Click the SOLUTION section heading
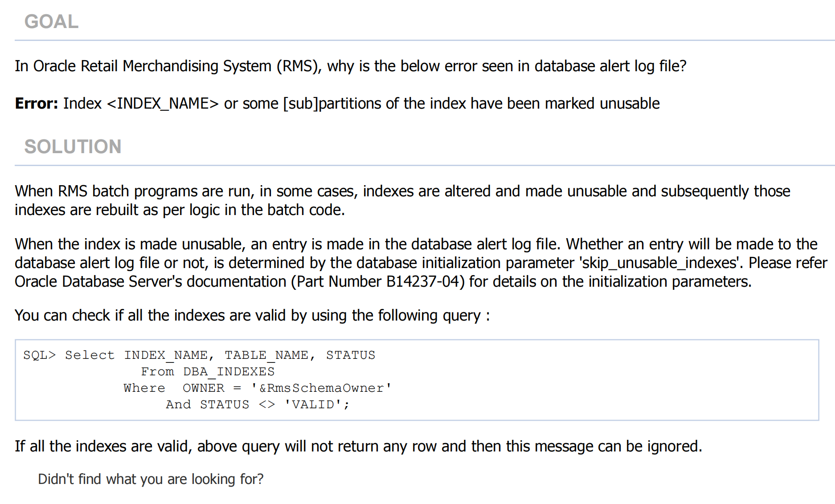 [x=73, y=146]
